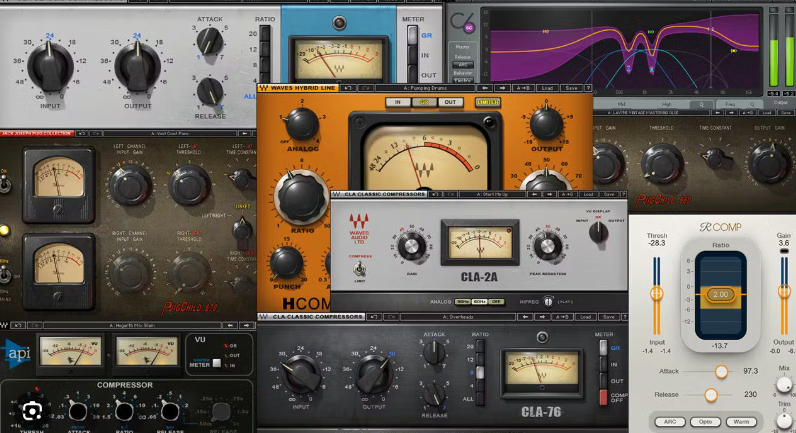Click the CLA-2A PEAK REDUCTION knob
796x433 pixels.
tap(547, 247)
